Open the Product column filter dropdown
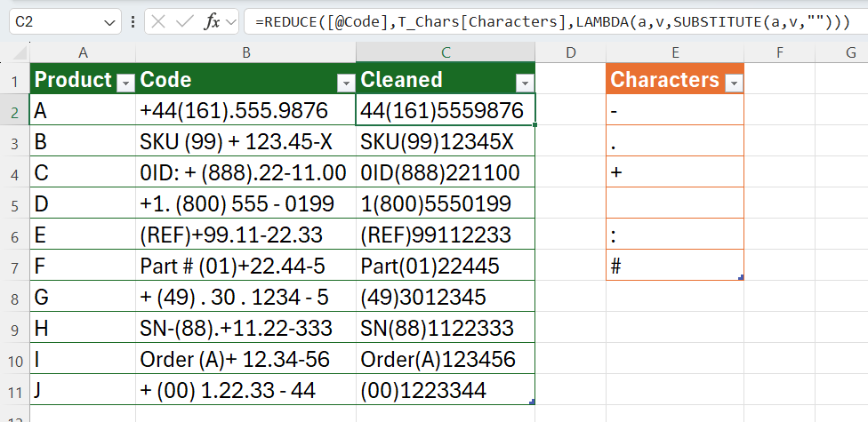Viewport: 868px width, 422px height. pyautogui.click(x=125, y=83)
